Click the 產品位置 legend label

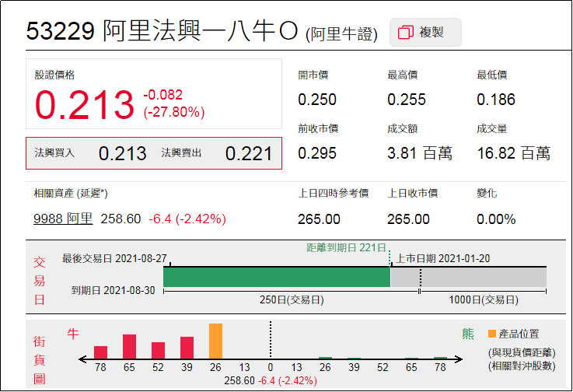tap(519, 334)
